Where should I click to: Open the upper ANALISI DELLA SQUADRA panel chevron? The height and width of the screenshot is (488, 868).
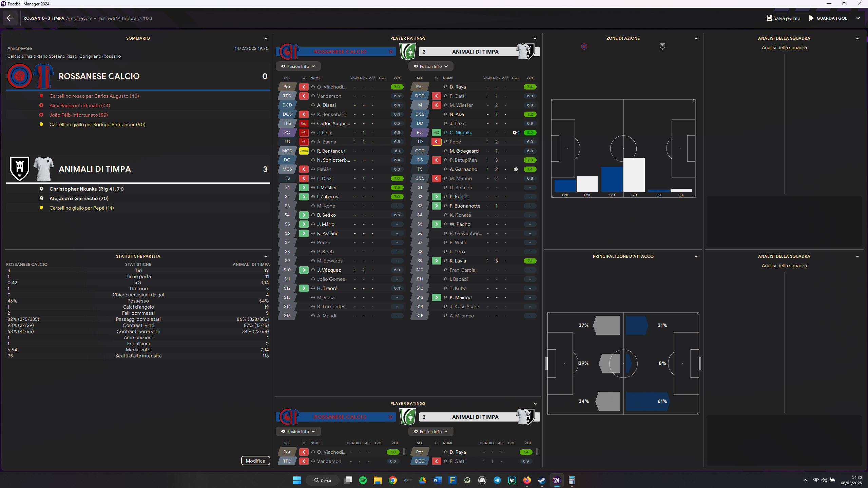(x=857, y=38)
